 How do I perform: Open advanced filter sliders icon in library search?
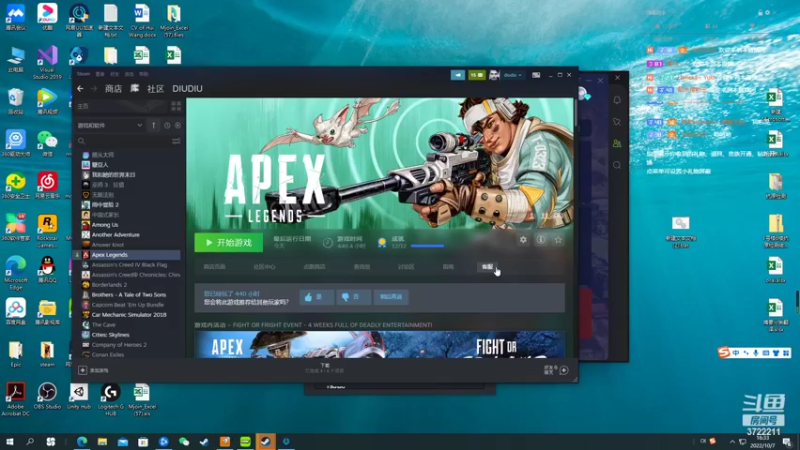(x=176, y=141)
